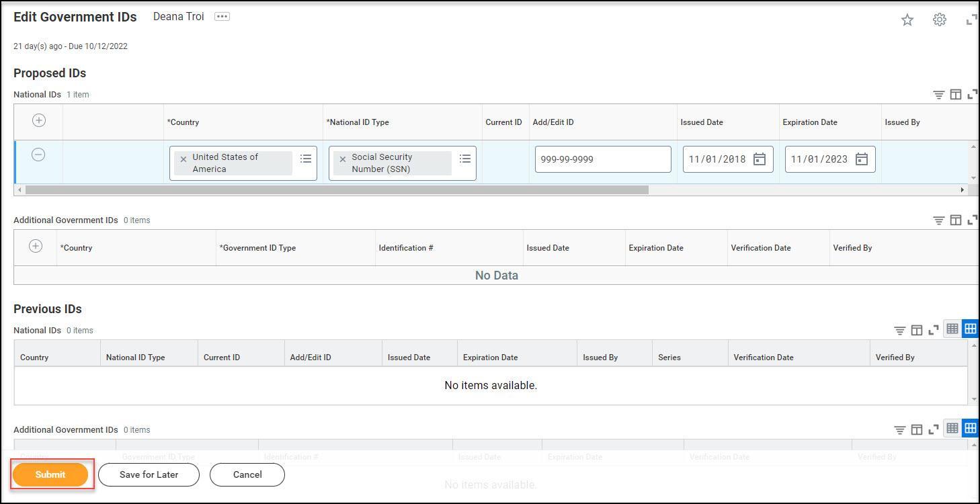The height and width of the screenshot is (504, 980).
Task: Switch Previous Additional Government IDs to list view
Action: coord(952,428)
